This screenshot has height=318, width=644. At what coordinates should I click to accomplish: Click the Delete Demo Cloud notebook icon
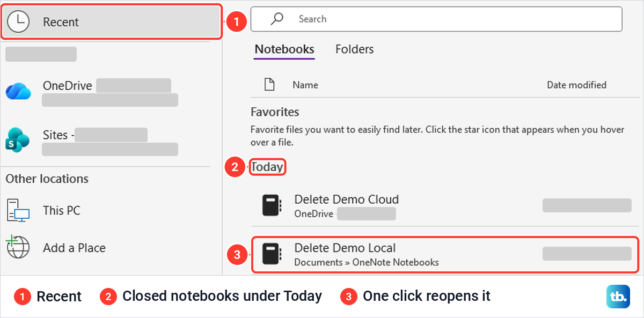pos(272,205)
